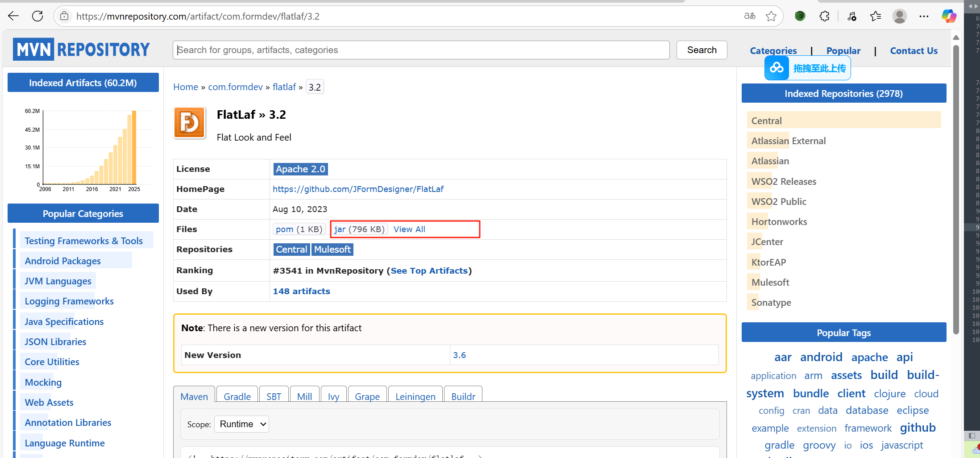This screenshot has height=458, width=980.
Task: Go to Home breadcrumb
Action: click(186, 87)
